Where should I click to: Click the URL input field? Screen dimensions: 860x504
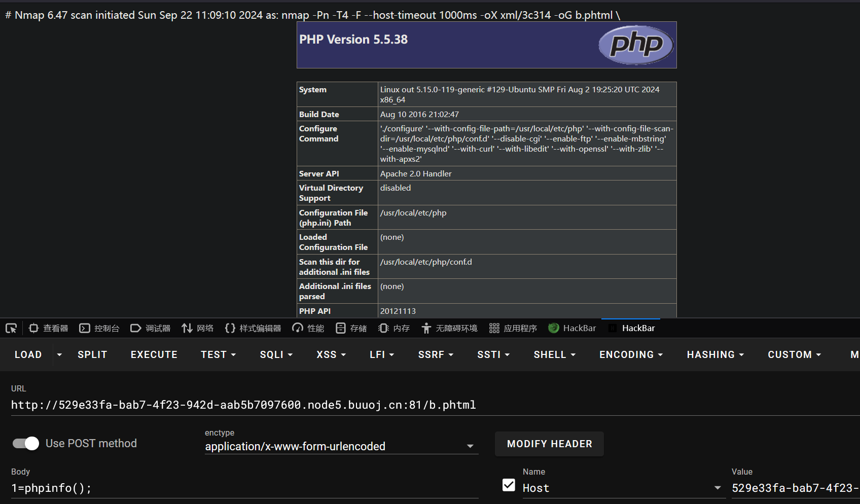click(435, 405)
